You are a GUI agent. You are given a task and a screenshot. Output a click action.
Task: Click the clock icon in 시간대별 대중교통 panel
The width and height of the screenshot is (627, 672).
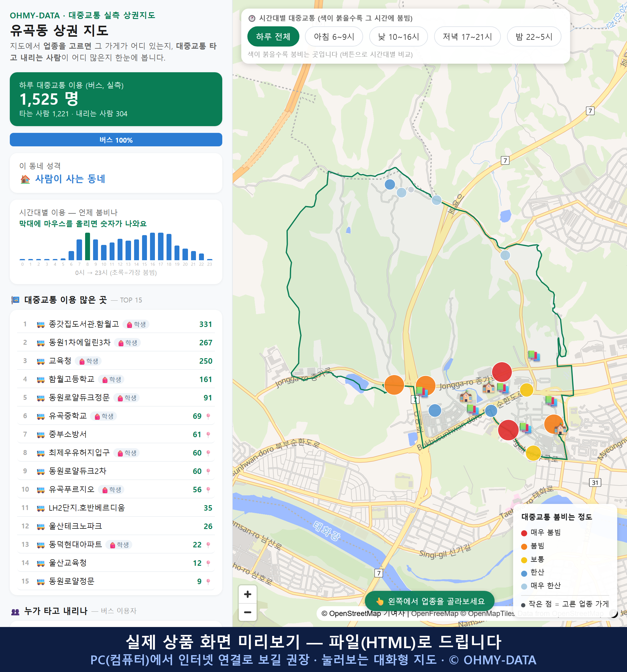[252, 18]
